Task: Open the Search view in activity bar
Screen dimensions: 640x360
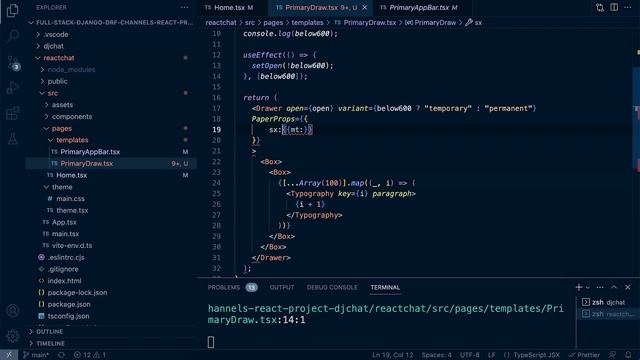Action: coord(13,36)
